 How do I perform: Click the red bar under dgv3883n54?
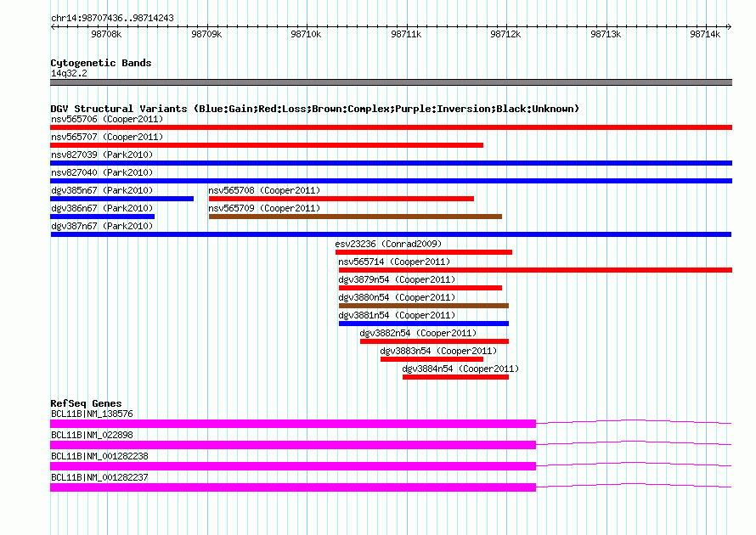(432, 359)
